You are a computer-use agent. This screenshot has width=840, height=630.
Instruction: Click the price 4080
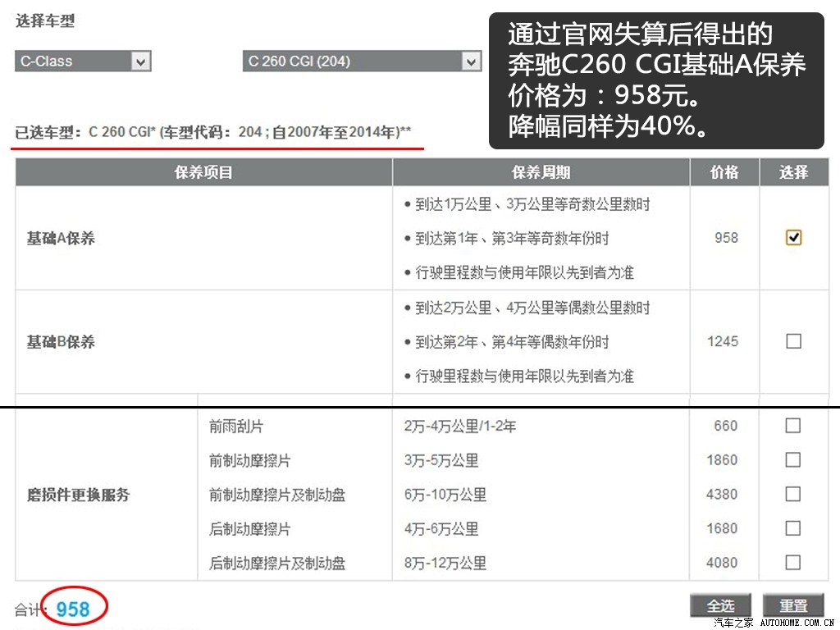click(x=722, y=563)
